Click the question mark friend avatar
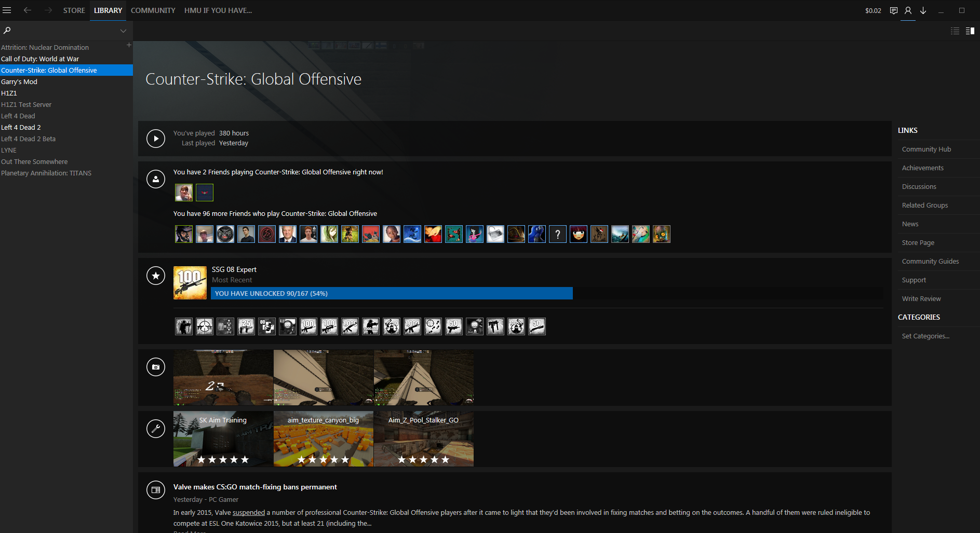This screenshot has width=980, height=533. click(558, 234)
